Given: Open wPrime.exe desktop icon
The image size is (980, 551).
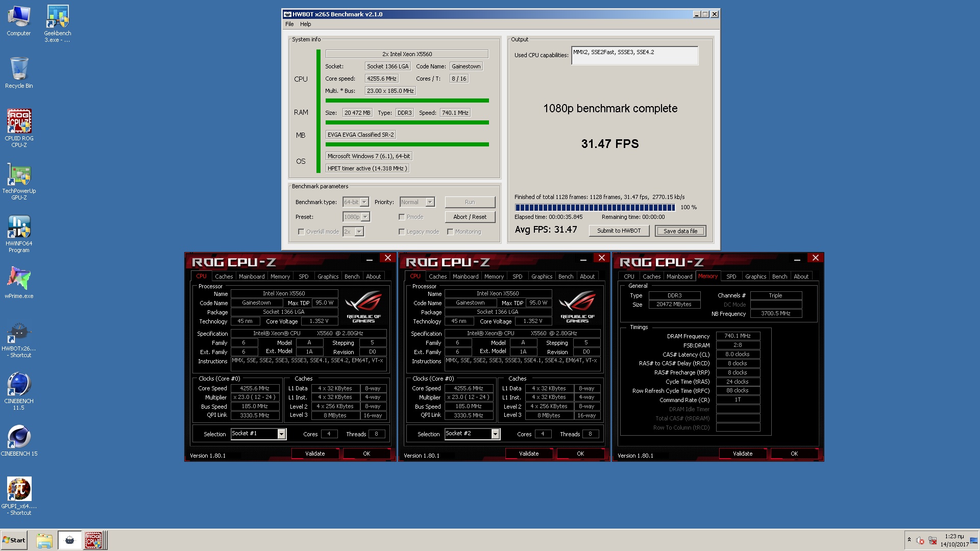Looking at the screenshot, I should (19, 282).
